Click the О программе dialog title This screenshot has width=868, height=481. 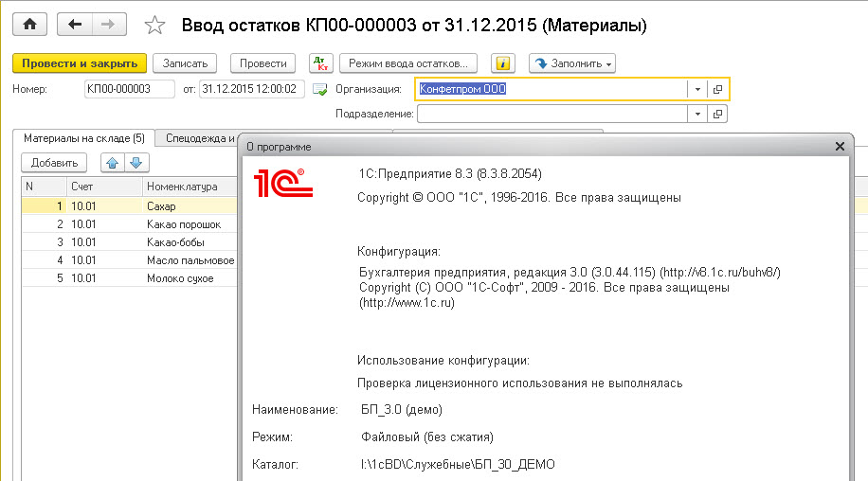[279, 147]
